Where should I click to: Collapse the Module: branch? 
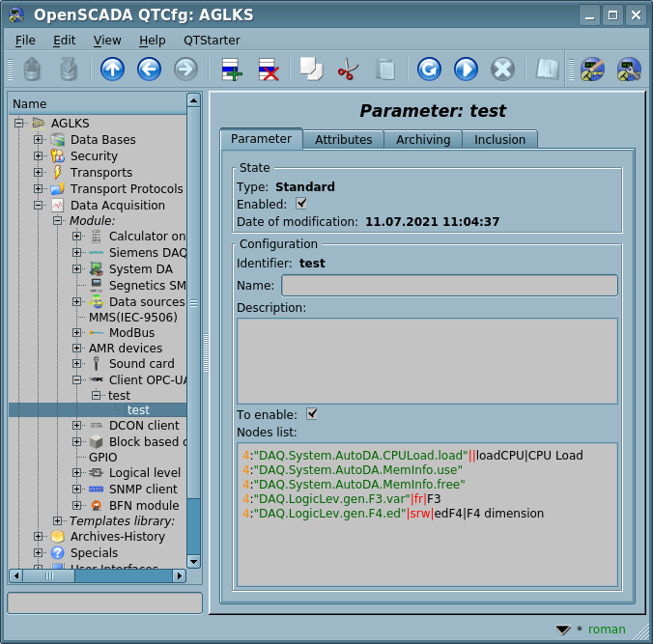pos(57,220)
